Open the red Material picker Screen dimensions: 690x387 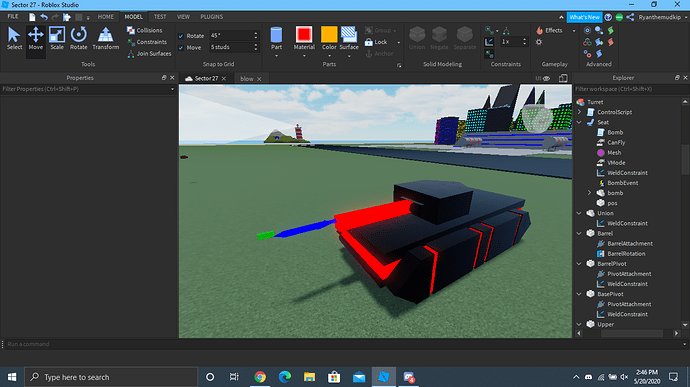coord(304,34)
